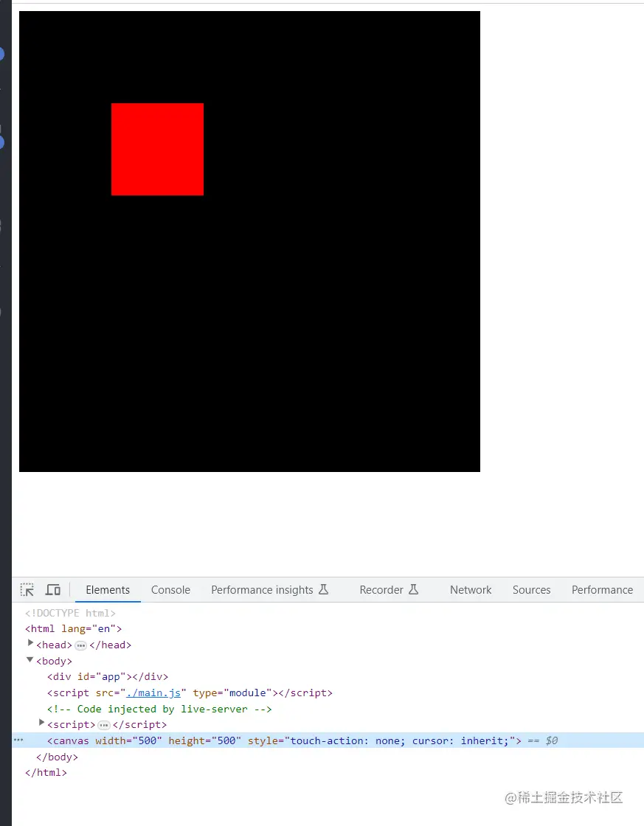Click the script type="module" attribute
This screenshot has height=826, width=644.
pyautogui.click(x=232, y=693)
